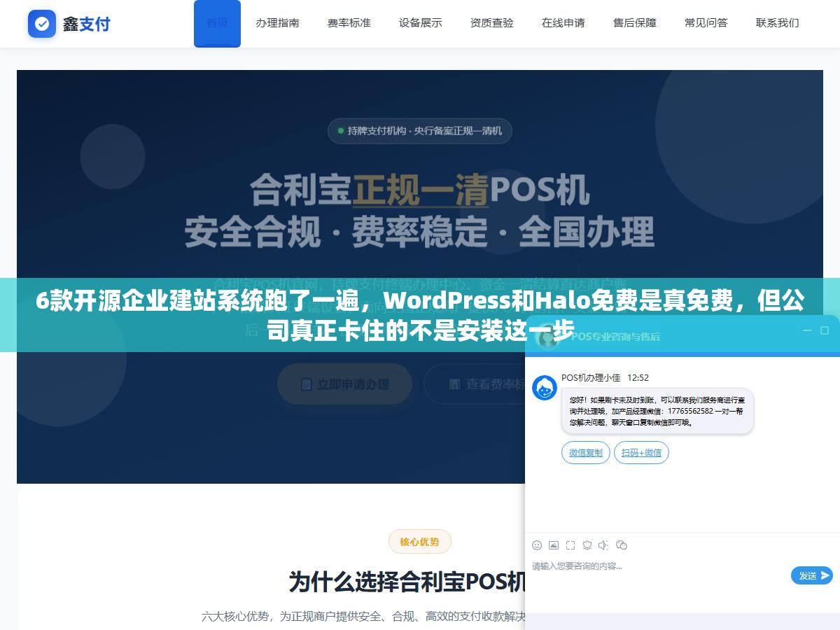Open the 首页 navigation tab
This screenshot has width=840, height=630.
click(x=217, y=23)
